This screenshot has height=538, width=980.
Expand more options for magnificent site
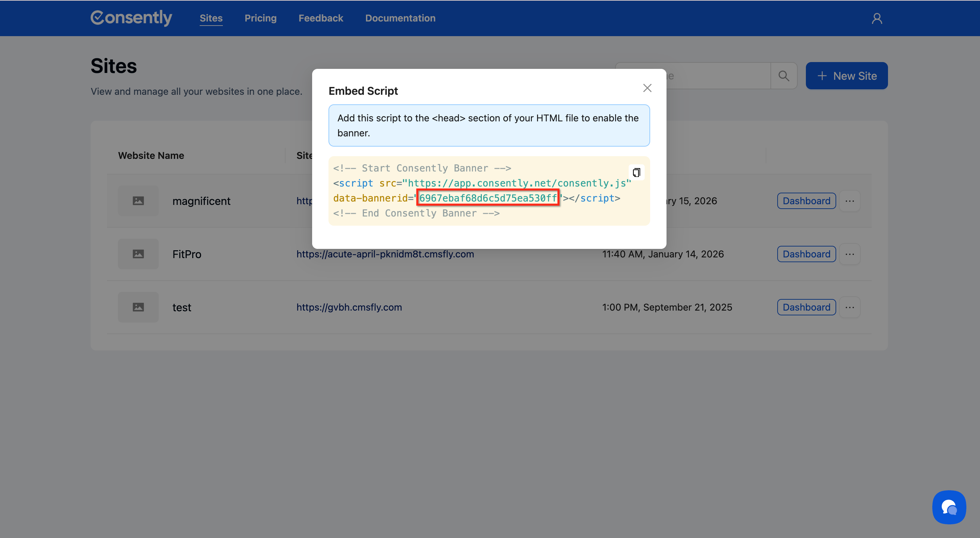[849, 201]
